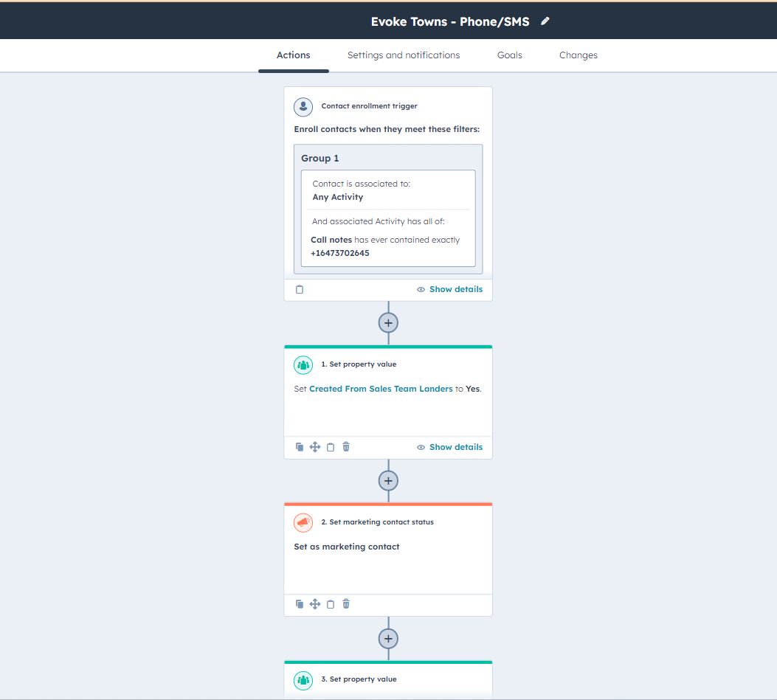Image resolution: width=777 pixels, height=700 pixels.
Task: Show details of the enrollment trigger
Action: (450, 290)
